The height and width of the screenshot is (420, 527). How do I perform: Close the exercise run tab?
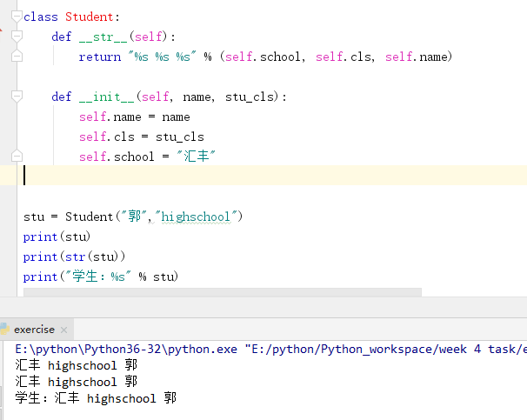(63, 330)
